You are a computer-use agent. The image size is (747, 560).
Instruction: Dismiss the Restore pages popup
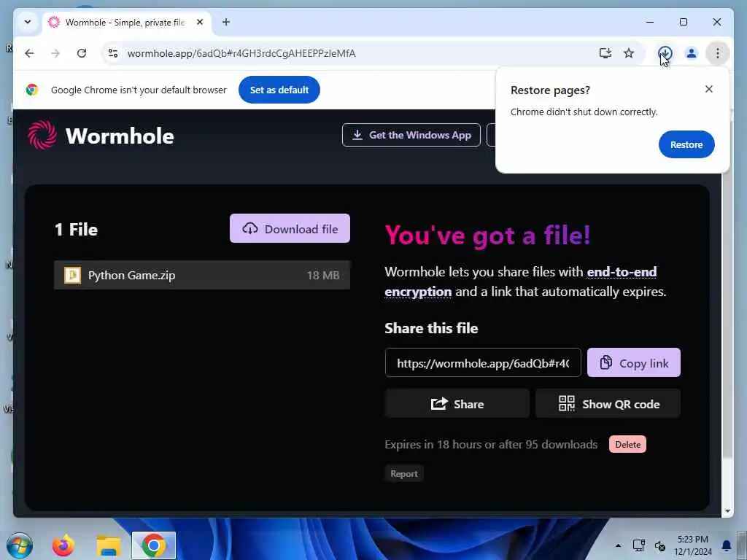(709, 89)
